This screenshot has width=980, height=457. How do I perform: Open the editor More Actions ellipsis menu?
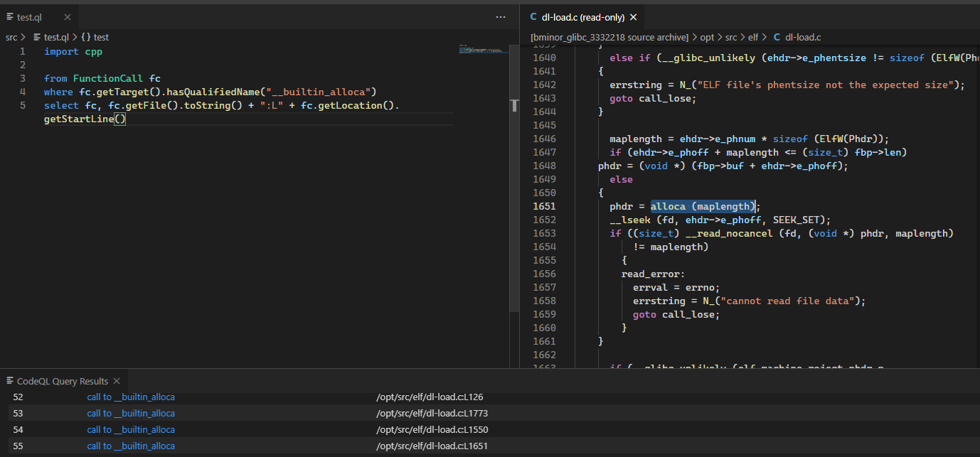501,16
